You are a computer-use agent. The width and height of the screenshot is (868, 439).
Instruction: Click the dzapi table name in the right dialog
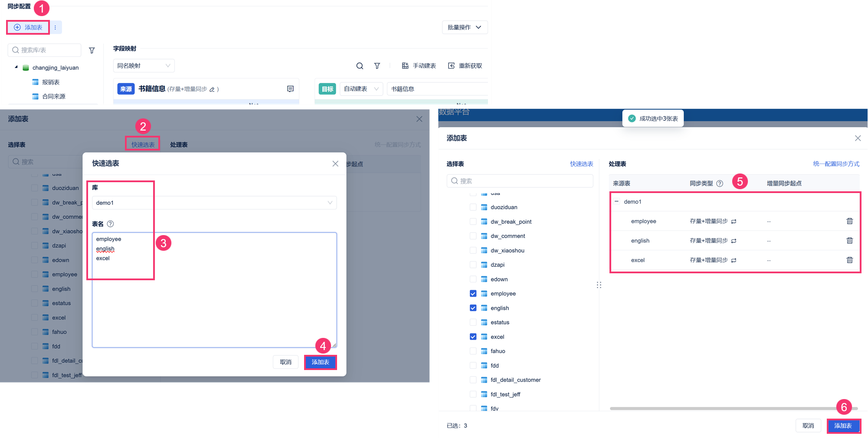498,265
